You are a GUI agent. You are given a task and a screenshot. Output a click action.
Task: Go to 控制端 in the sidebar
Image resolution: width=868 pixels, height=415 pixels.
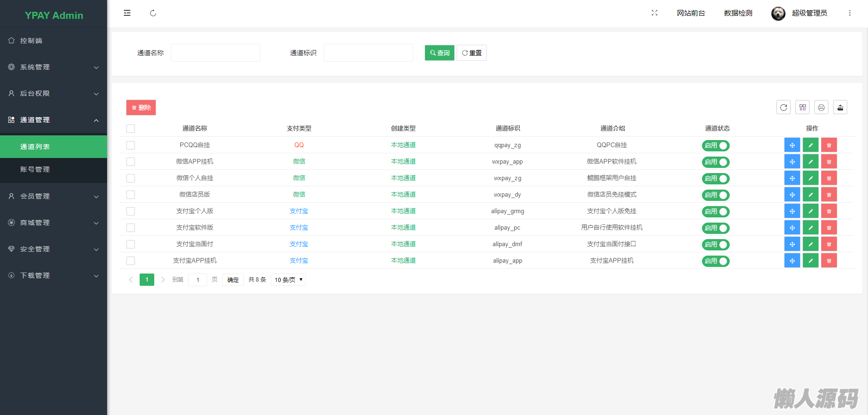coord(31,41)
